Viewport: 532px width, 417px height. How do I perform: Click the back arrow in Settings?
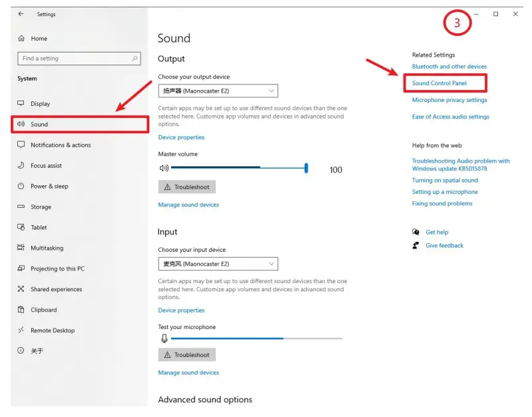pyautogui.click(x=21, y=14)
